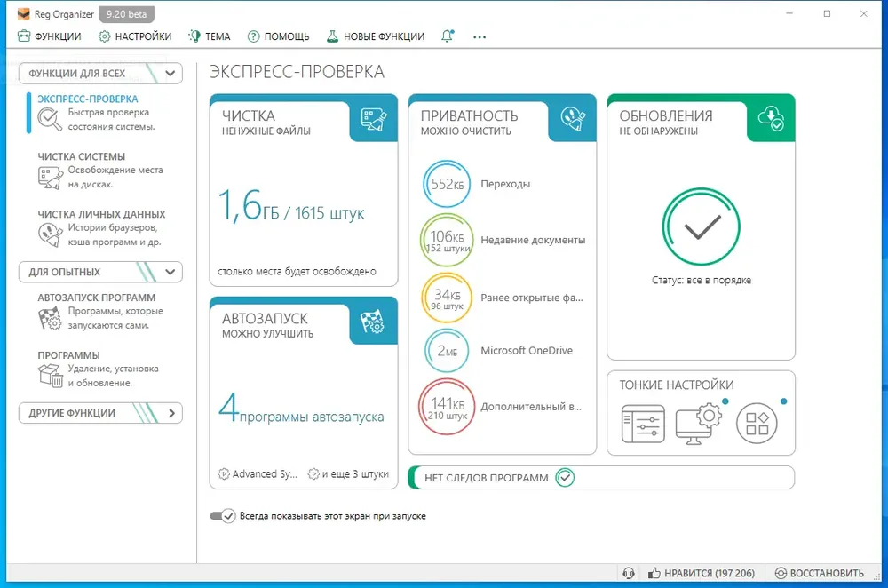Click the ПРИВАТНОСТЬ card cleaning icon
The image size is (888, 588).
tap(573, 119)
